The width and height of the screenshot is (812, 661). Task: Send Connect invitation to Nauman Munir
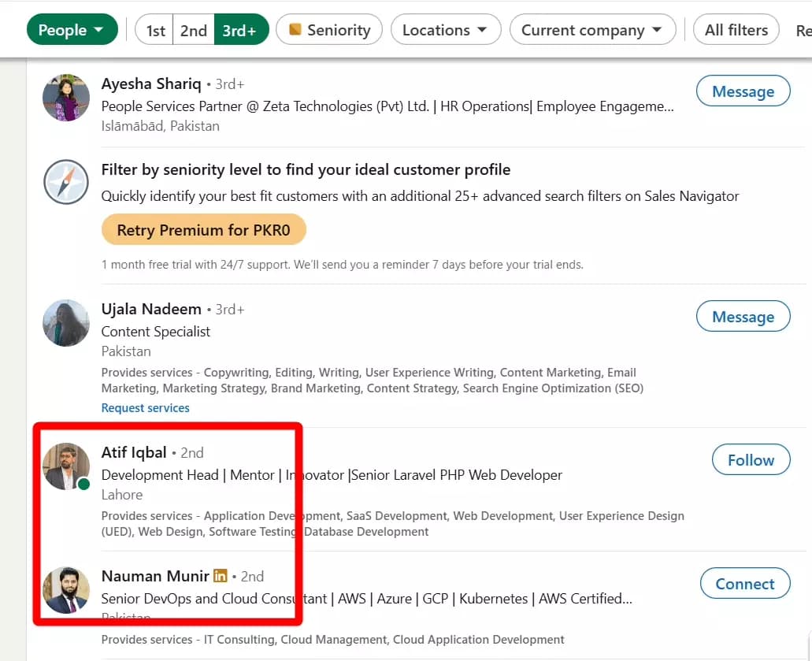(x=744, y=584)
